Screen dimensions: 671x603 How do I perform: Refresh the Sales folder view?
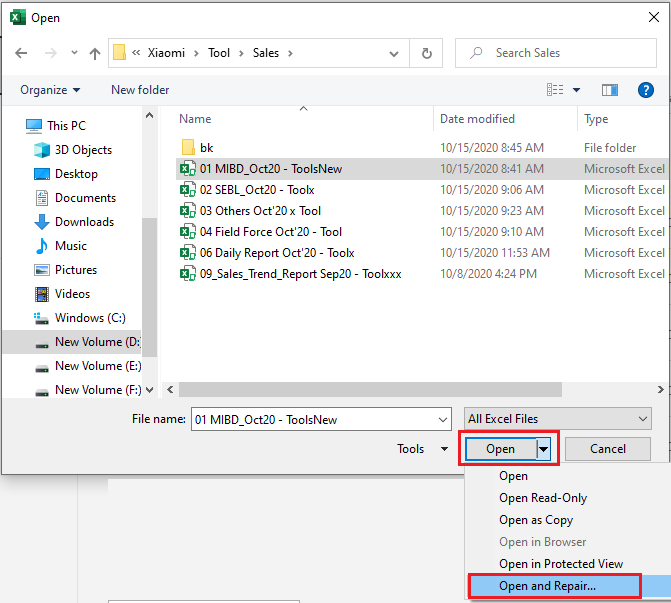426,53
